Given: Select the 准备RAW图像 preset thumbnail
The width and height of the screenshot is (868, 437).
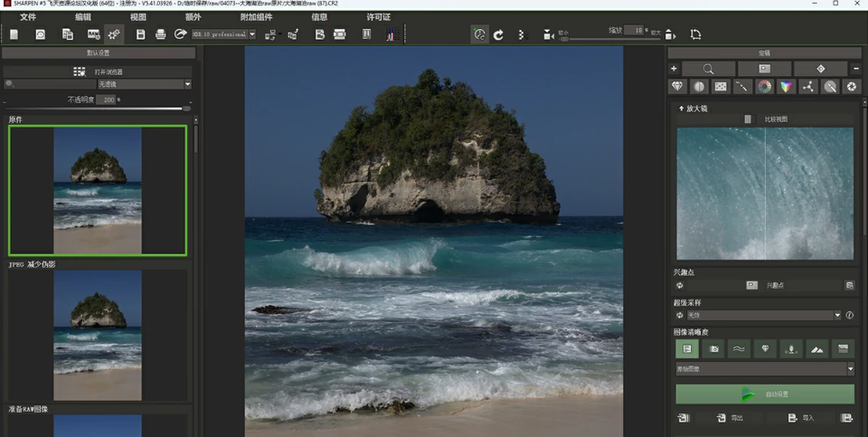Looking at the screenshot, I should point(98,425).
